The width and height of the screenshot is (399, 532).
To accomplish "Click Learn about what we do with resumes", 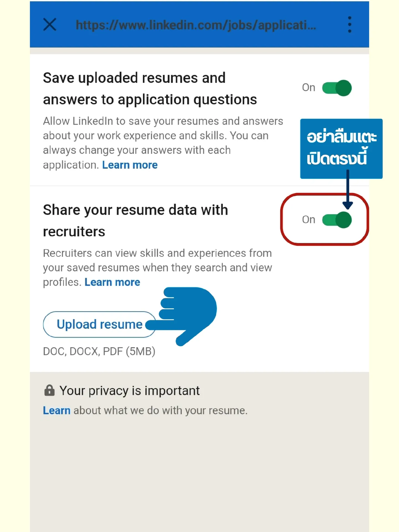I will coord(57,410).
